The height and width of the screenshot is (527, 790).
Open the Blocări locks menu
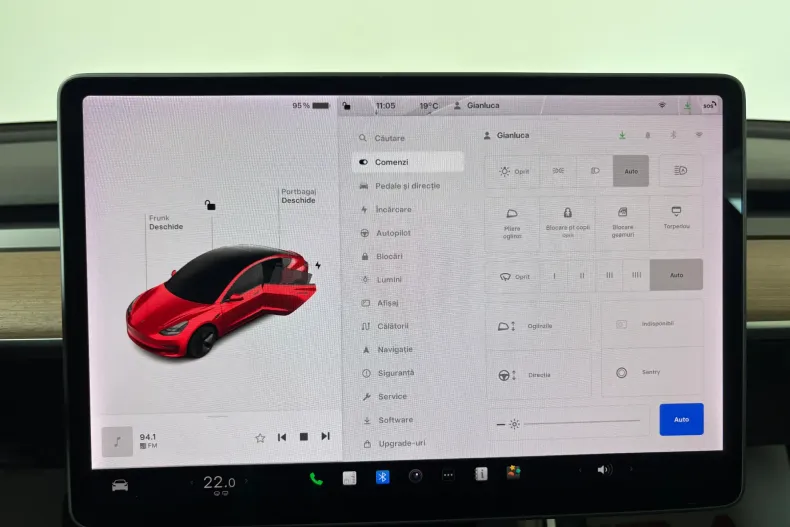pos(382,256)
